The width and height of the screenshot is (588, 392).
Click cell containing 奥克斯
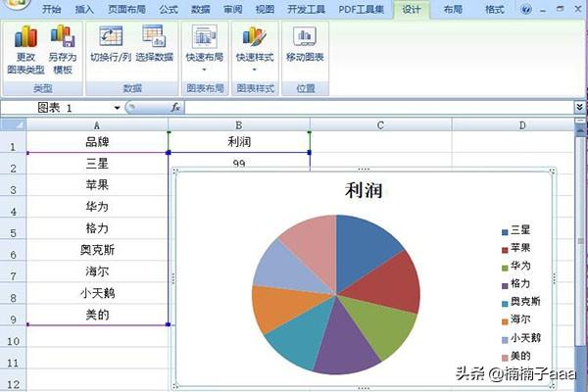[97, 250]
